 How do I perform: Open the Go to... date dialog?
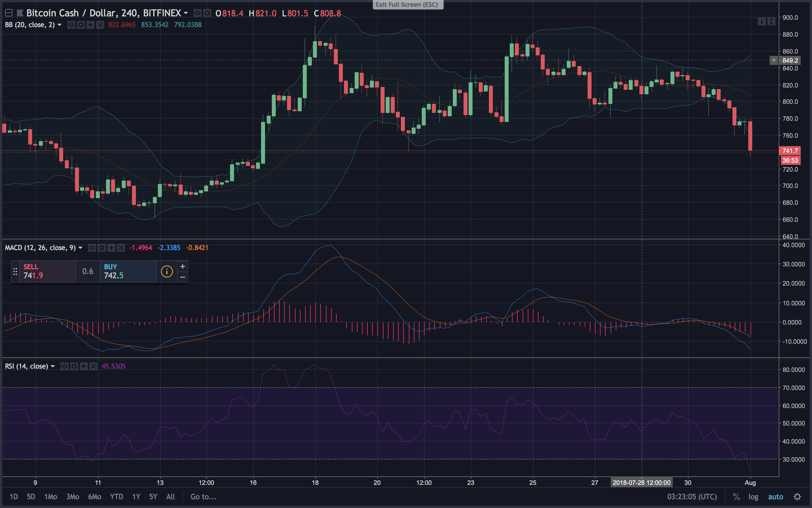pos(203,497)
